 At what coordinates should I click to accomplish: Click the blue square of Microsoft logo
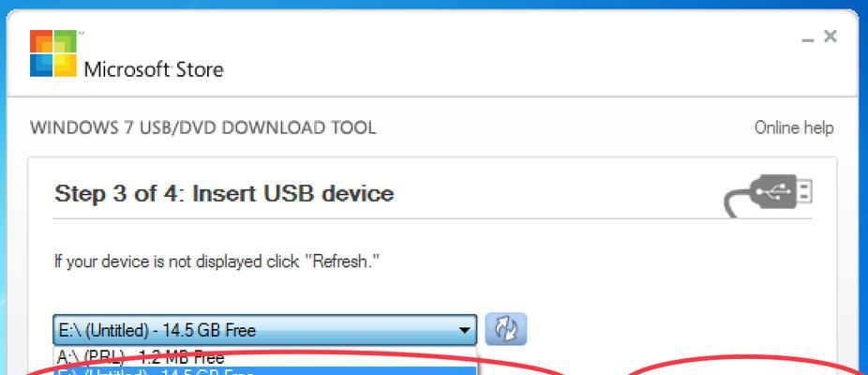click(x=41, y=65)
